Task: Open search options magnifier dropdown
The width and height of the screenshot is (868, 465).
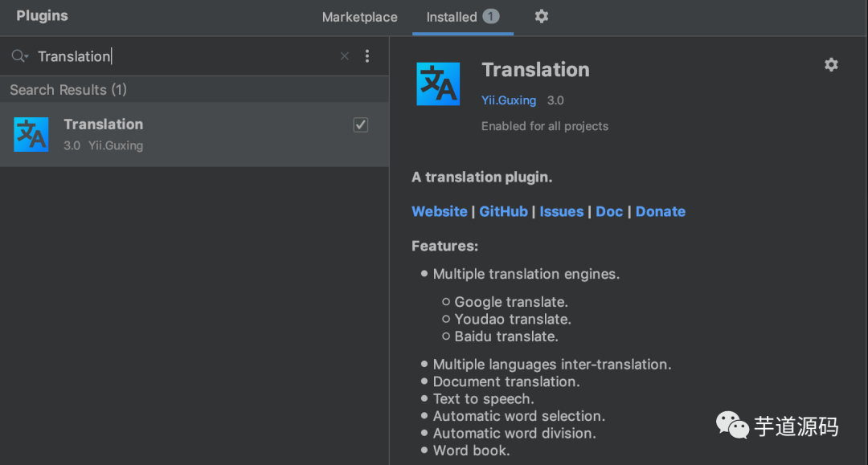Action: point(20,56)
